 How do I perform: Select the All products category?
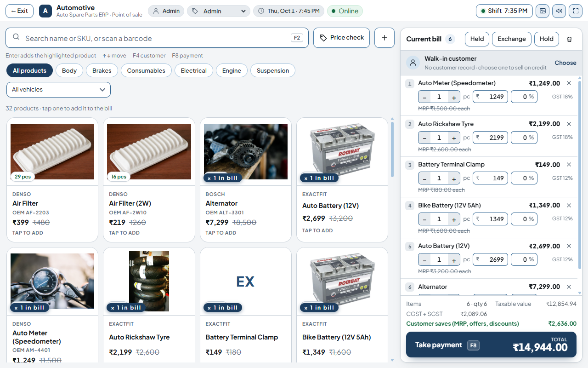(x=29, y=70)
